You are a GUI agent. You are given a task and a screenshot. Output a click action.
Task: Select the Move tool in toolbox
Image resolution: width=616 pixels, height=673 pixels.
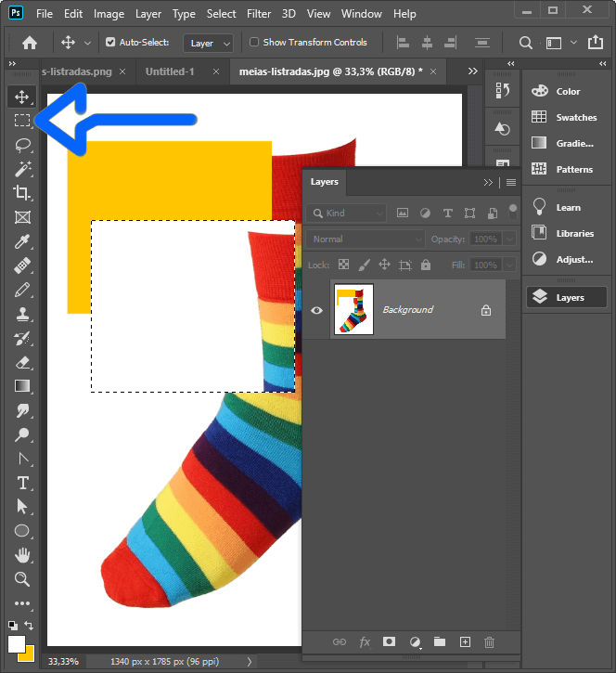22,97
